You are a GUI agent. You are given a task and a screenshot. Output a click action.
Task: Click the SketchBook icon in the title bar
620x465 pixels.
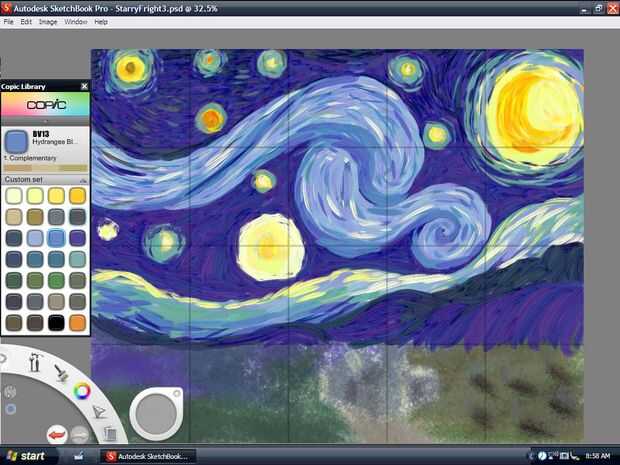6,8
